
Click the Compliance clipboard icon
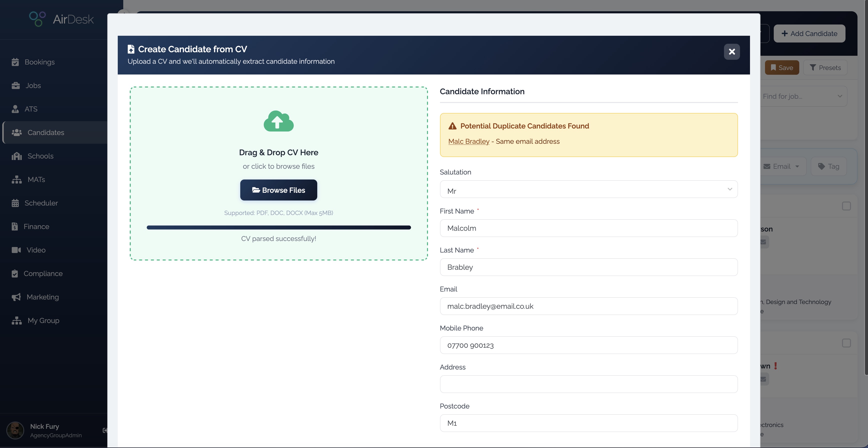(x=14, y=273)
